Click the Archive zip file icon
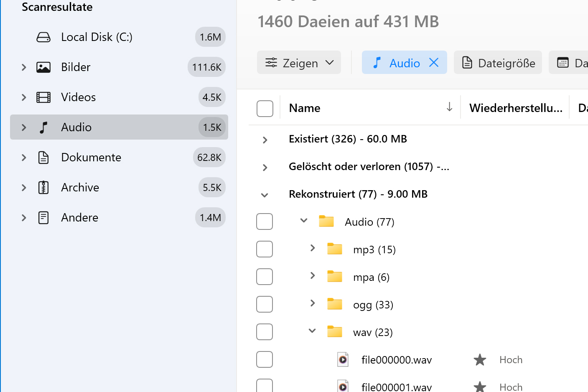The width and height of the screenshot is (588, 392). point(43,188)
